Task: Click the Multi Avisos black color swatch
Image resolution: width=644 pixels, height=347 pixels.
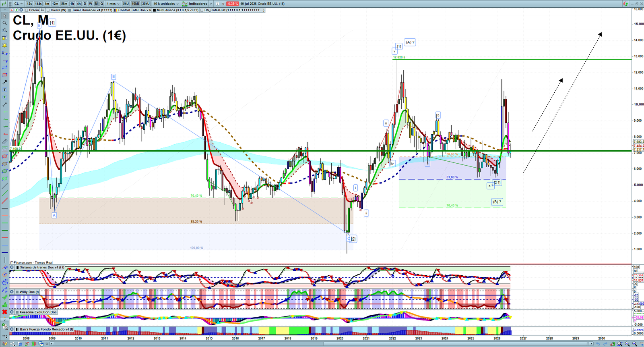Action: click(155, 10)
